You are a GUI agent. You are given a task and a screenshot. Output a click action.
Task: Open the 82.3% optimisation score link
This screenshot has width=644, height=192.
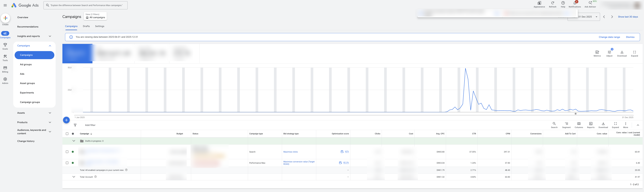(x=346, y=162)
